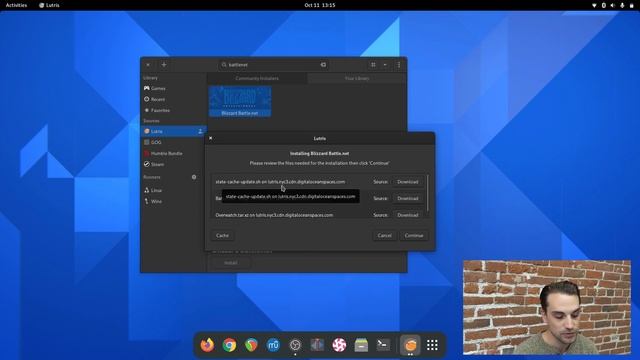The height and width of the screenshot is (360, 640).
Task: Click Continue in the installer dialog
Action: pos(414,236)
